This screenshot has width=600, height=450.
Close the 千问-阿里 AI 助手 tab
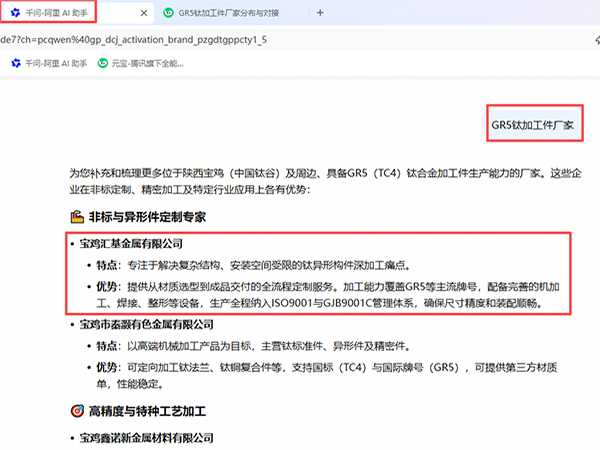coord(144,13)
